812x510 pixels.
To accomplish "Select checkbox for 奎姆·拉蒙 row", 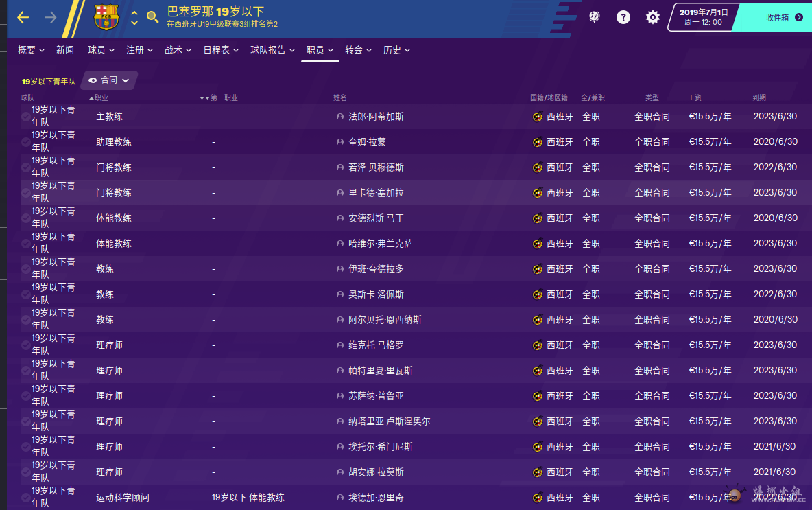I will point(25,142).
